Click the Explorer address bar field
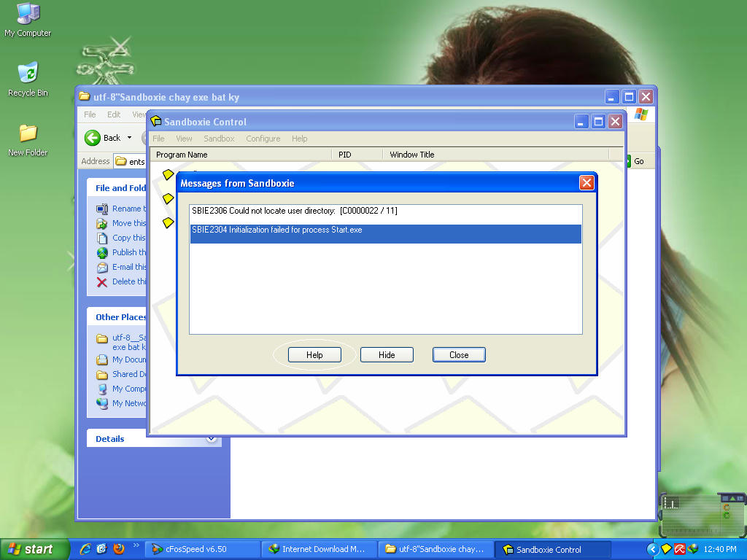This screenshot has width=747, height=560. (130, 161)
